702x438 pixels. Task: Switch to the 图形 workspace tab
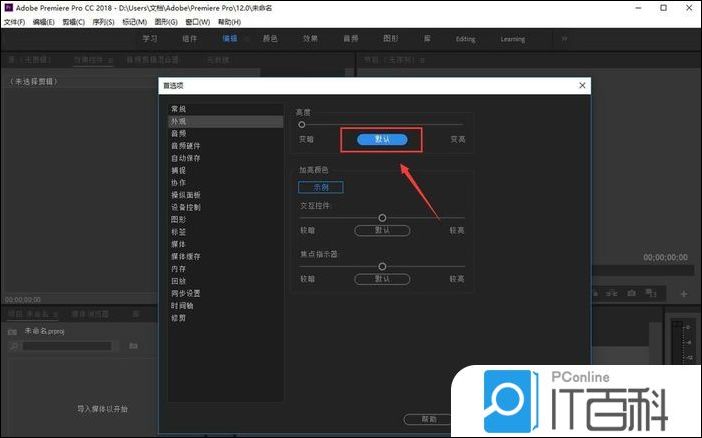[x=390, y=39]
